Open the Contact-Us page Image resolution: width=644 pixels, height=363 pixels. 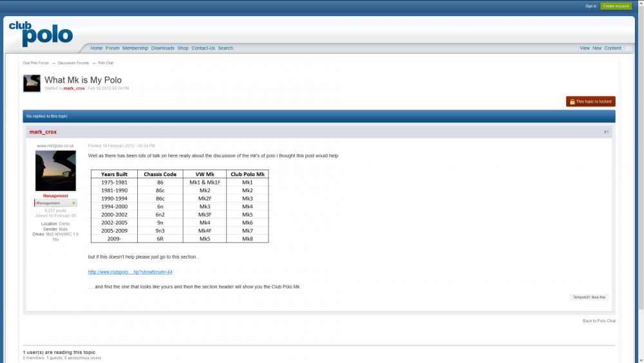coord(203,48)
